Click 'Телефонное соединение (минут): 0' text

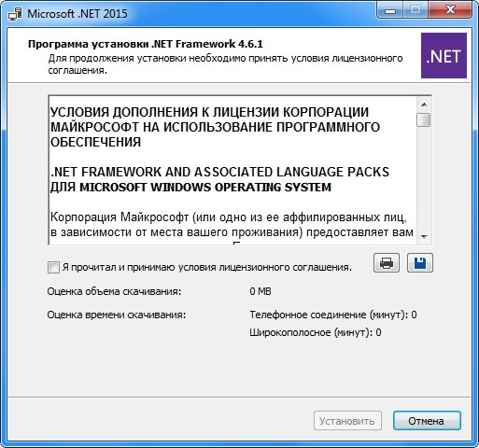333,315
